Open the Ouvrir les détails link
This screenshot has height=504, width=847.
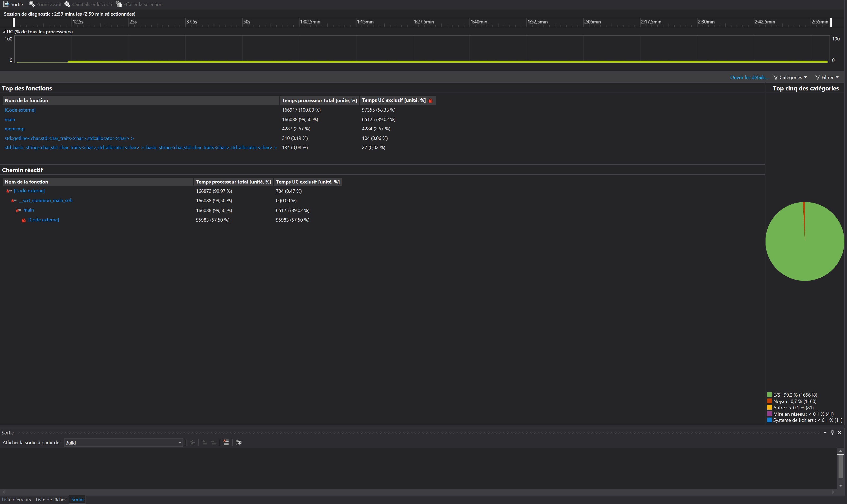point(749,77)
